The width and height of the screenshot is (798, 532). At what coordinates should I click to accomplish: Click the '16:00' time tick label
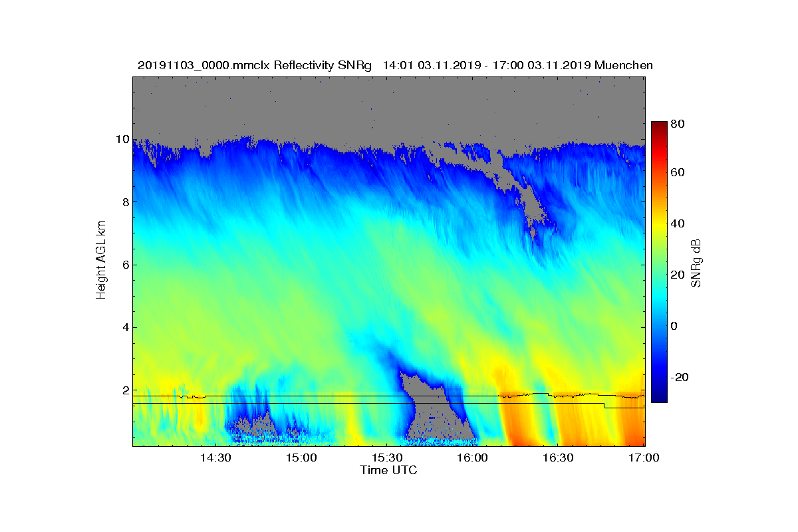473,458
